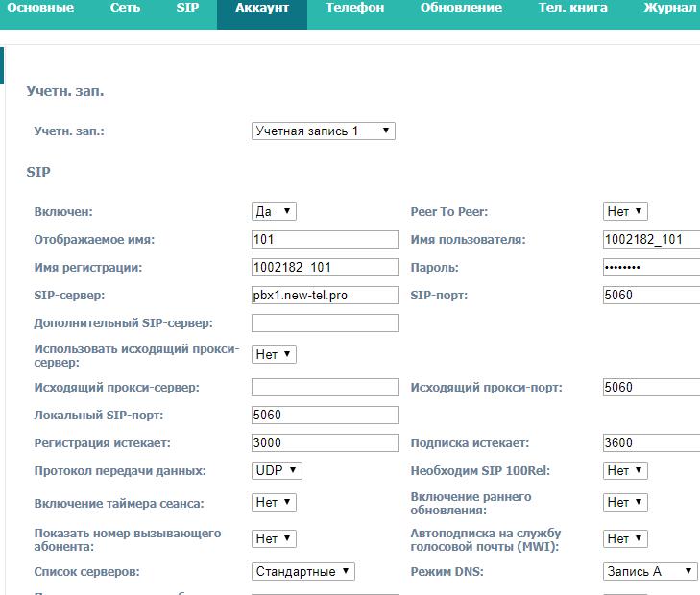Open the Режим DNS dropdown

(x=650, y=571)
